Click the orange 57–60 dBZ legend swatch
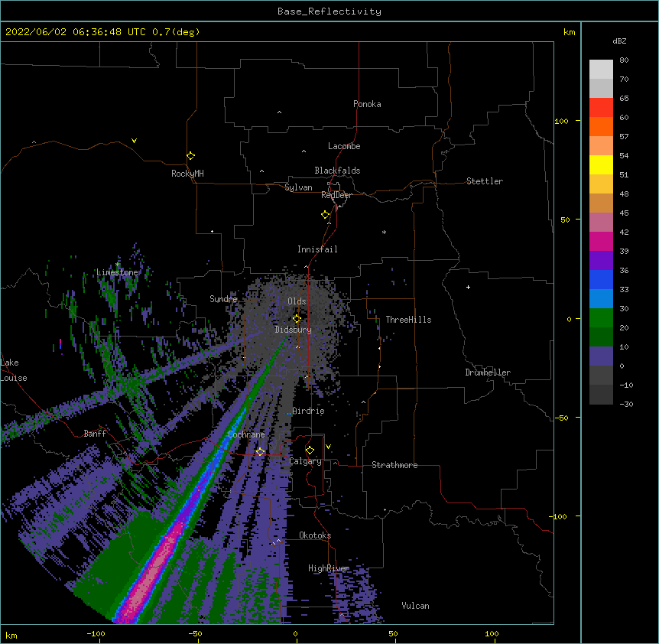This screenshot has width=659, height=644. (601, 126)
